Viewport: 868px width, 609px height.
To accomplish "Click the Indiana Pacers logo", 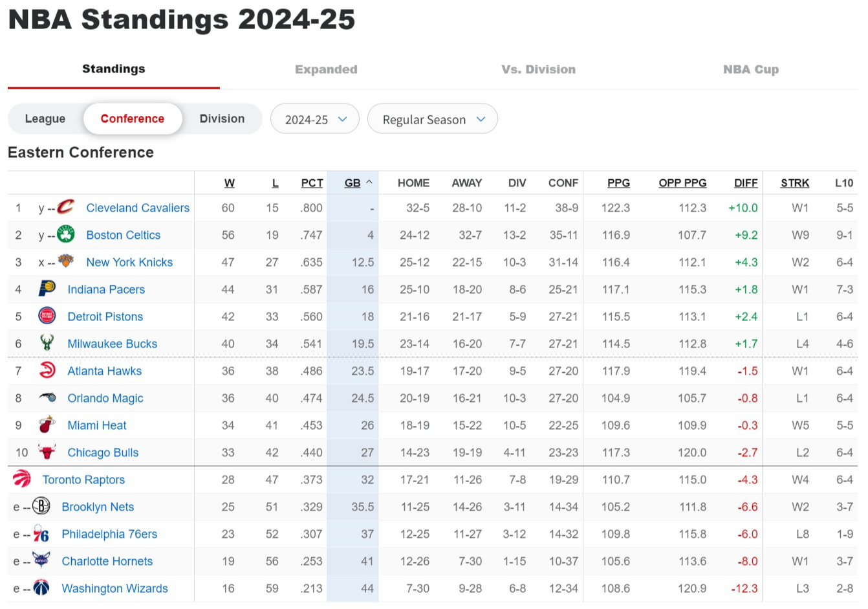I will 47,289.
